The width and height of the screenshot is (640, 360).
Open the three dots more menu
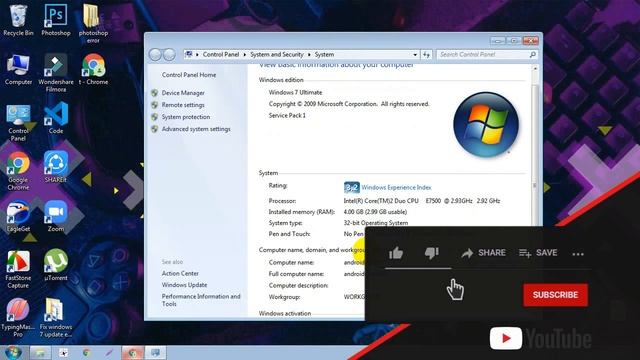pyautogui.click(x=578, y=254)
